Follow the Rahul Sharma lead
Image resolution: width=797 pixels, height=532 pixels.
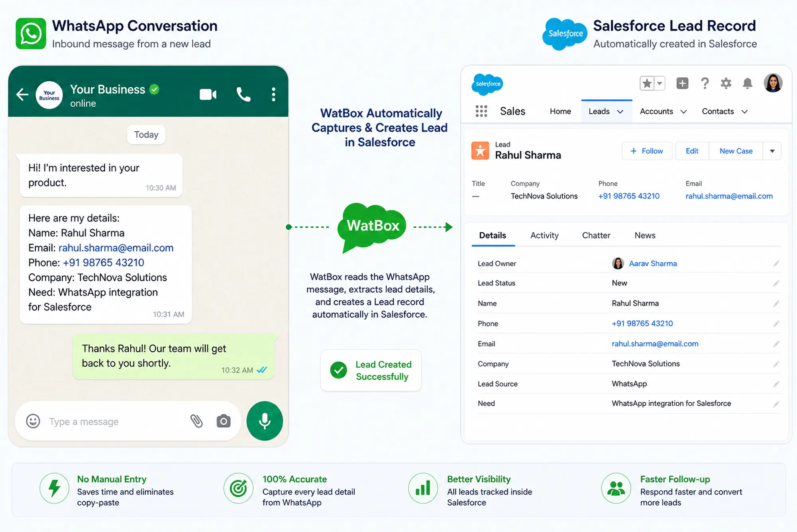click(x=647, y=151)
